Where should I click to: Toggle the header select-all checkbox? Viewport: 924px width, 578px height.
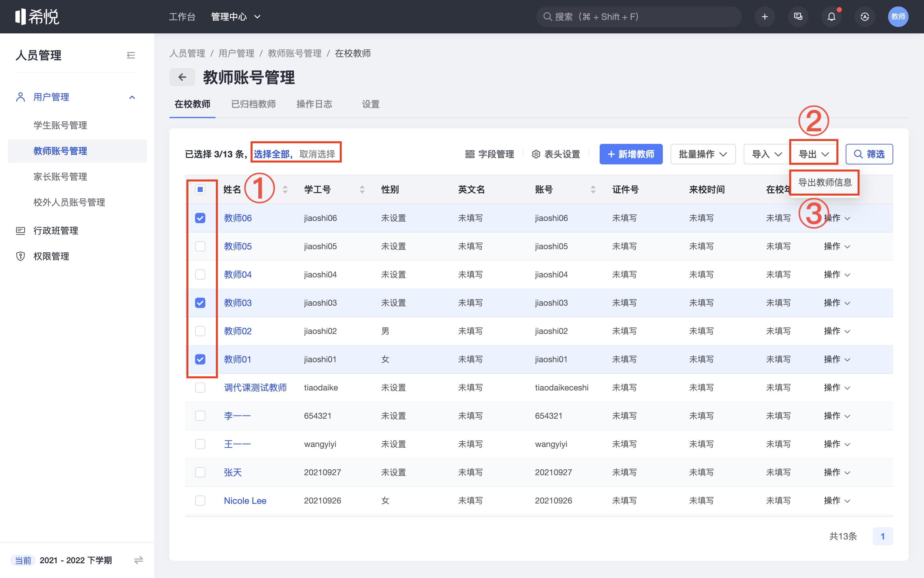coord(200,189)
